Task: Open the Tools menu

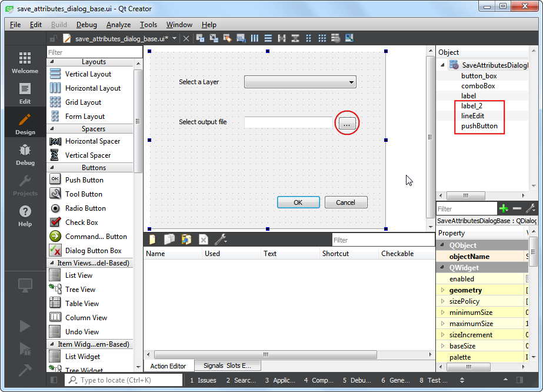Action: point(148,25)
